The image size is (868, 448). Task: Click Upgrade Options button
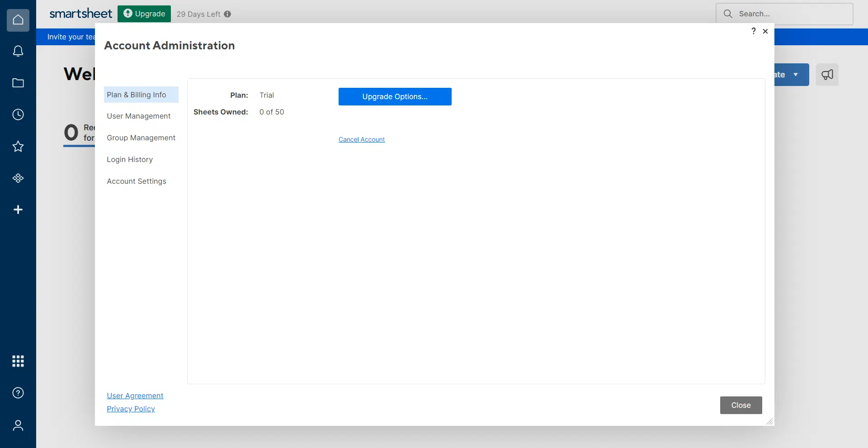(395, 96)
